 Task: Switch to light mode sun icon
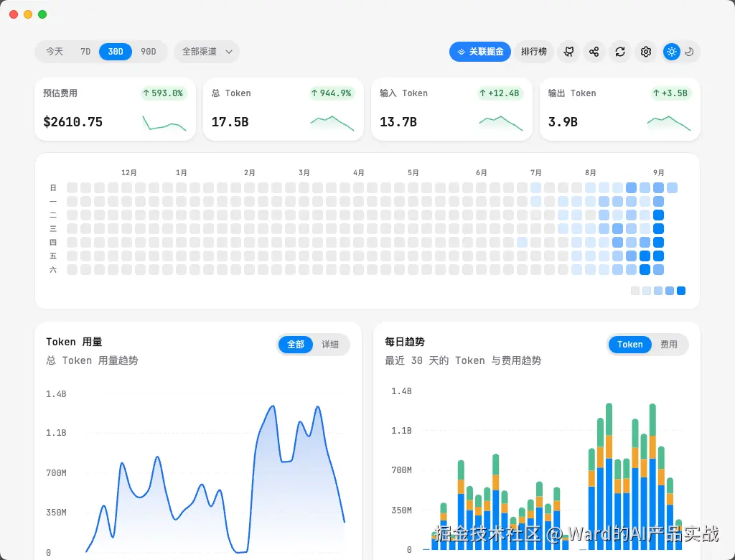671,52
